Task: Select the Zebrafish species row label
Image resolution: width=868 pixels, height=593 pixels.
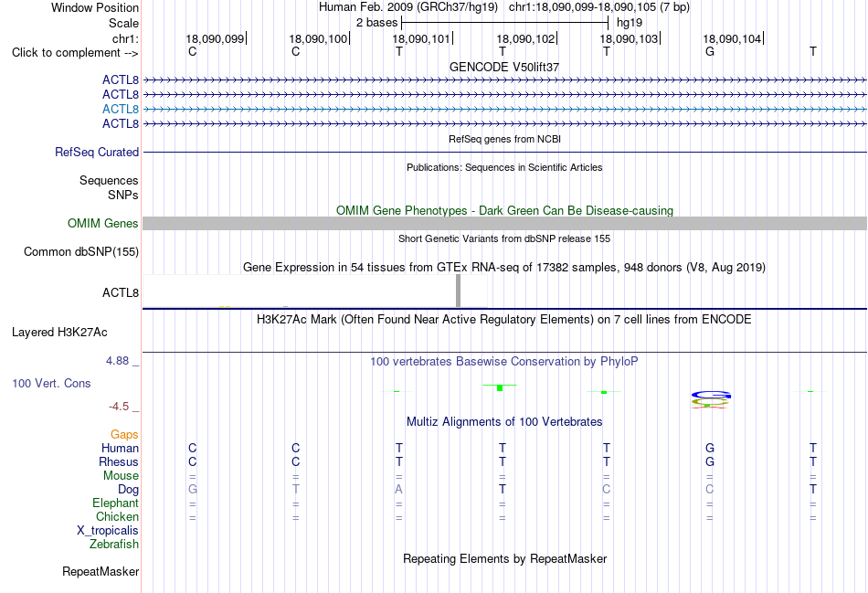Action: tap(114, 545)
